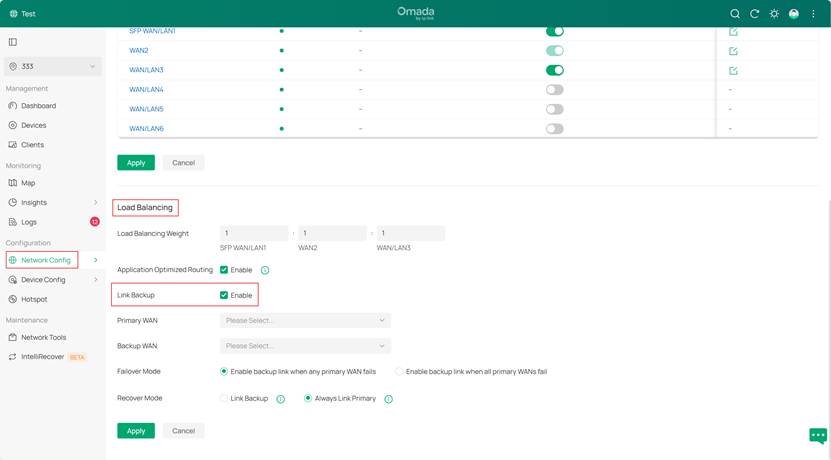Click the refresh icon in header
Image resolution: width=831 pixels, height=460 pixels.
(755, 14)
